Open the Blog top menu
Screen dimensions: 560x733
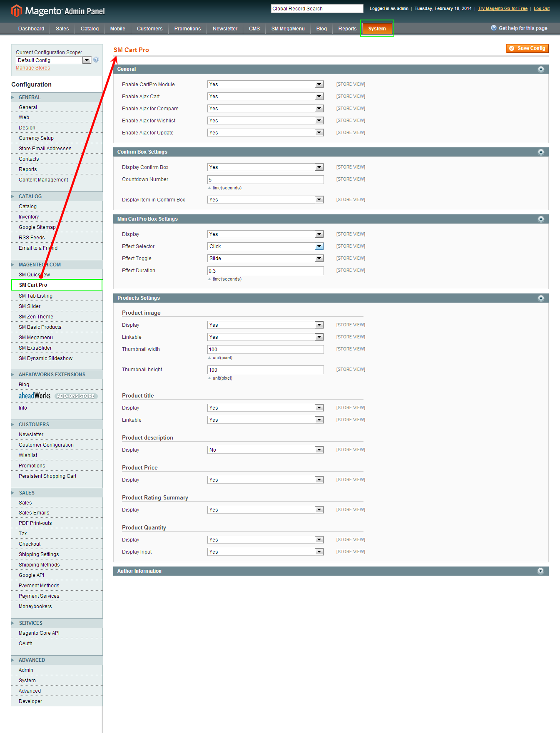pos(321,29)
